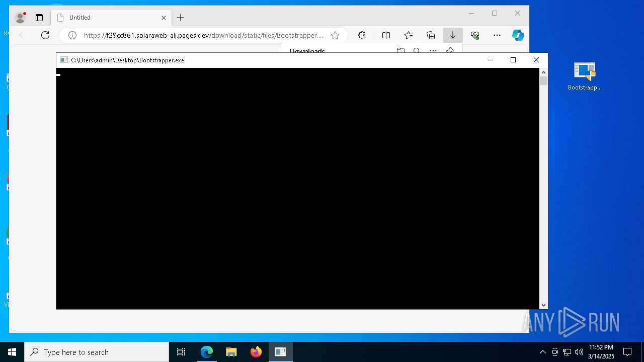Click the taskbar search box
644x362 pixels.
tap(97, 352)
